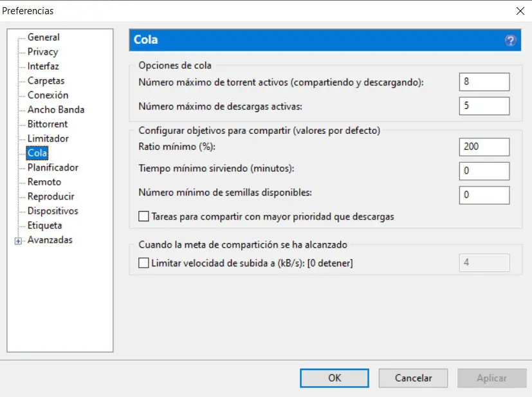
Task: Select Privacy in the sidebar
Action: (42, 51)
